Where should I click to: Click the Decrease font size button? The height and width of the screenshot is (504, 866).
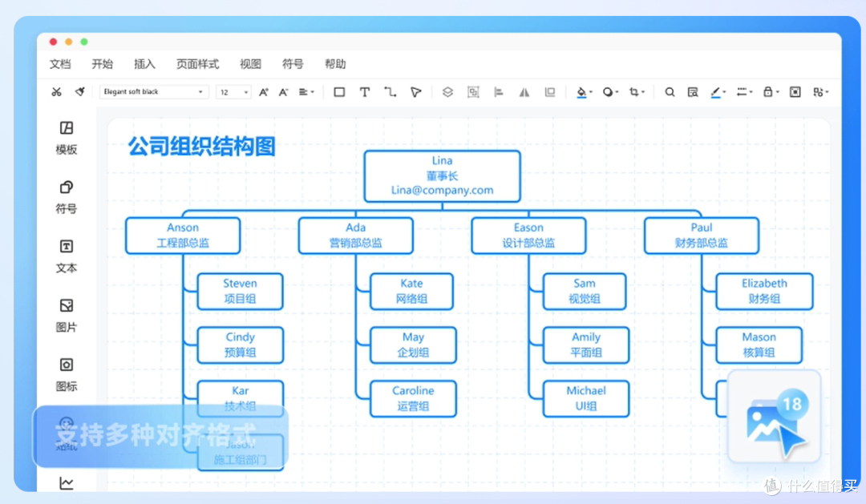point(282,91)
